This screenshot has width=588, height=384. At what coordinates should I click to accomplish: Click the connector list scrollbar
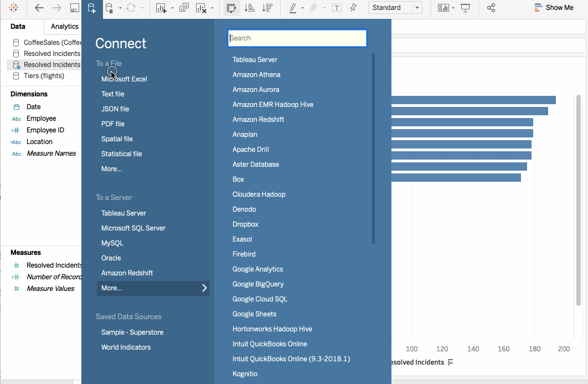coord(373,149)
